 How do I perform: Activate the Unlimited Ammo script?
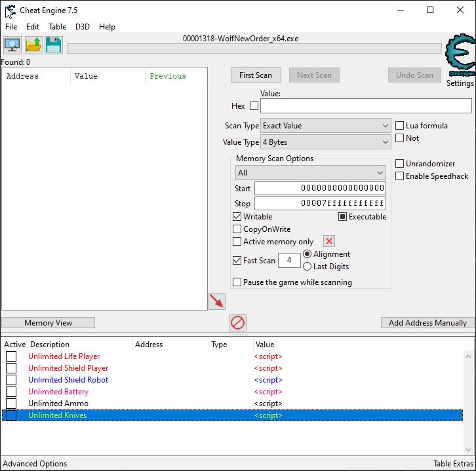[11, 404]
